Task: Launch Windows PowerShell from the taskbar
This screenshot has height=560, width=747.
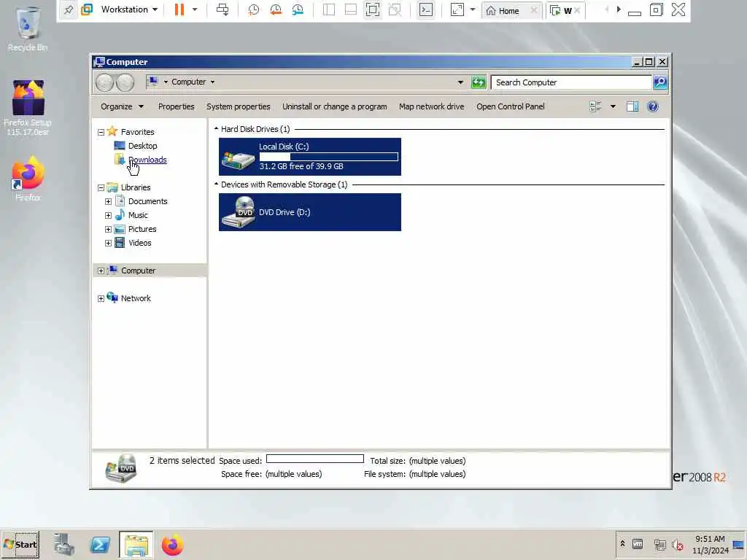Action: (100, 545)
